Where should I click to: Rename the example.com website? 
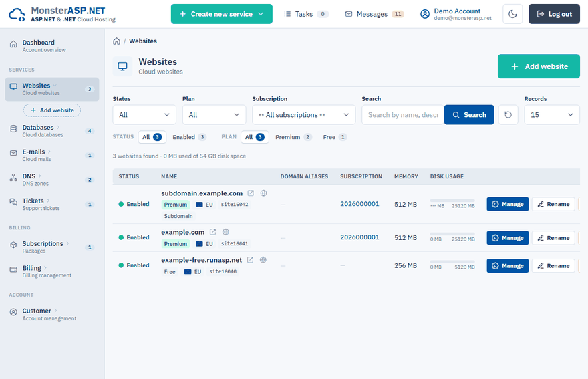[553, 238]
